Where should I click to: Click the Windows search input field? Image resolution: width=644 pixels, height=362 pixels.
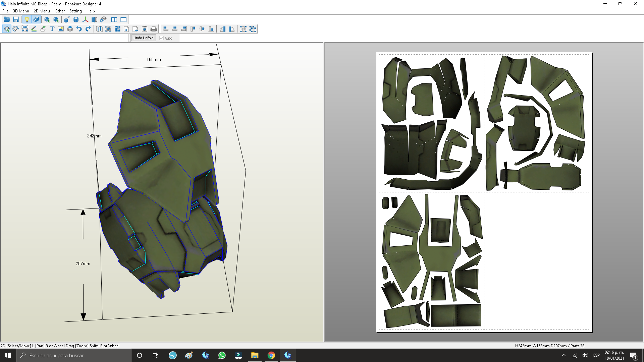74,355
